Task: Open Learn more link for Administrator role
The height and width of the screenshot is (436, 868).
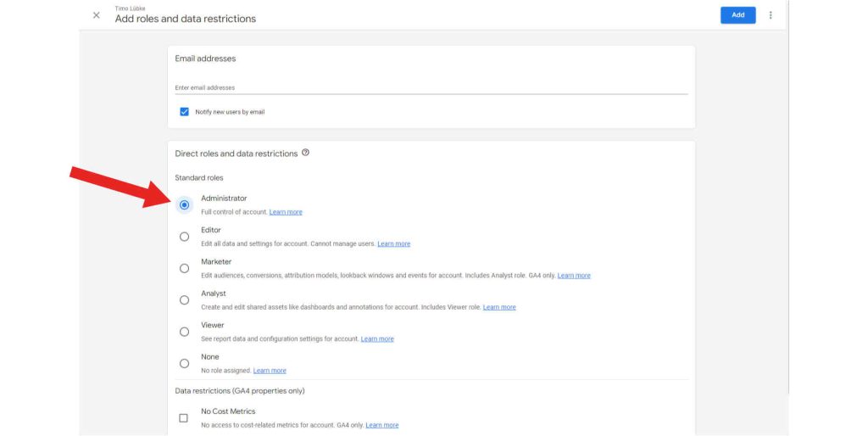Action: point(286,212)
